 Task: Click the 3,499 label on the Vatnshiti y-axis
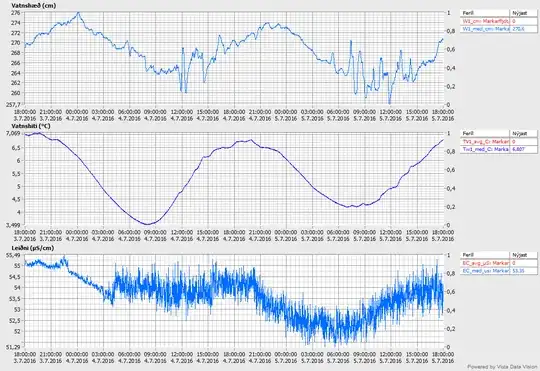pos(14,225)
